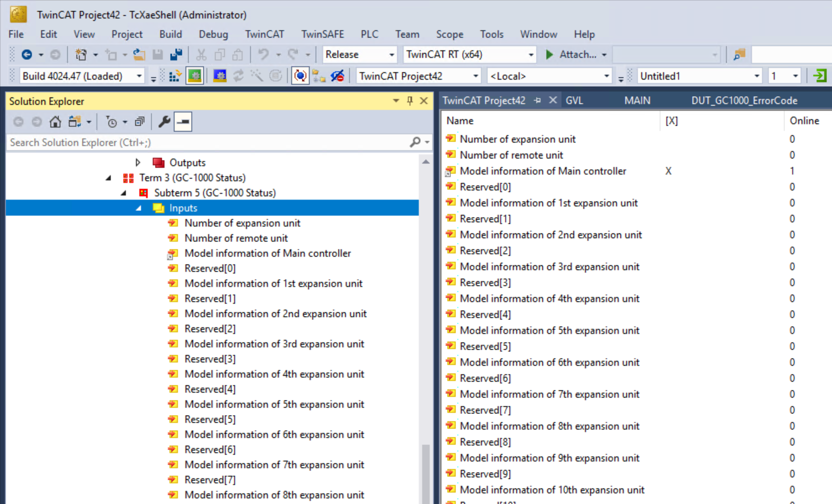The image size is (832, 504).
Task: Switch to the MAIN tab
Action: (637, 100)
